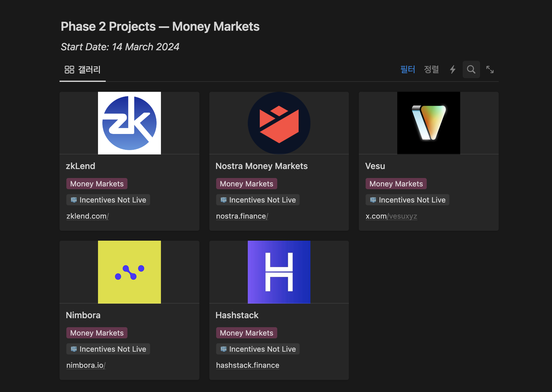Click the Money Markets tag on Hashstack
This screenshot has height=392, width=552.
click(x=247, y=333)
